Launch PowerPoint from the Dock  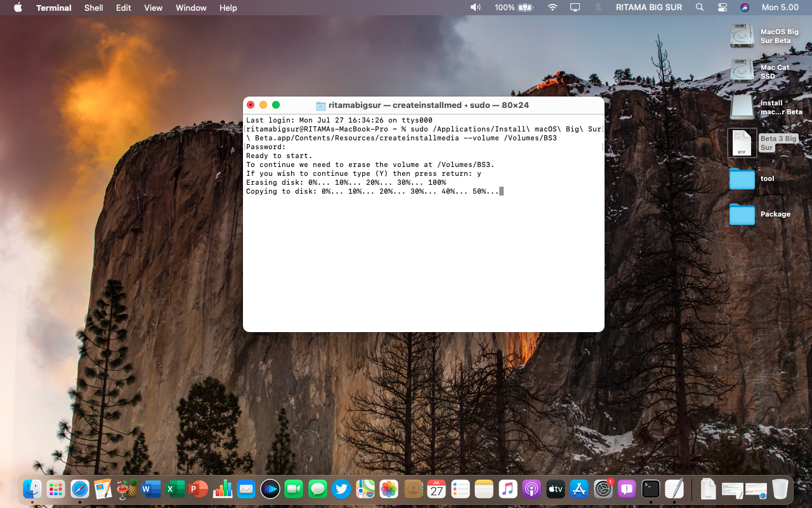[199, 489]
